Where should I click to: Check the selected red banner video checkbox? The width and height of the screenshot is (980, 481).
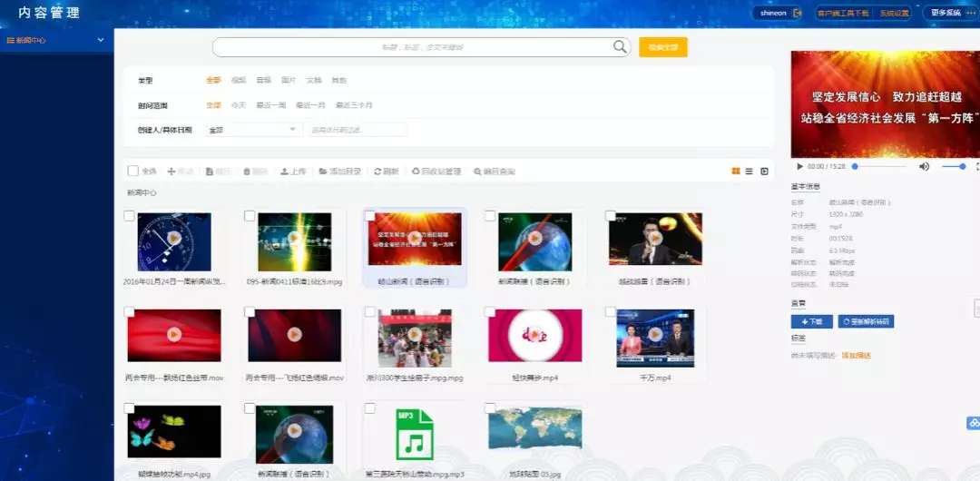(x=369, y=216)
